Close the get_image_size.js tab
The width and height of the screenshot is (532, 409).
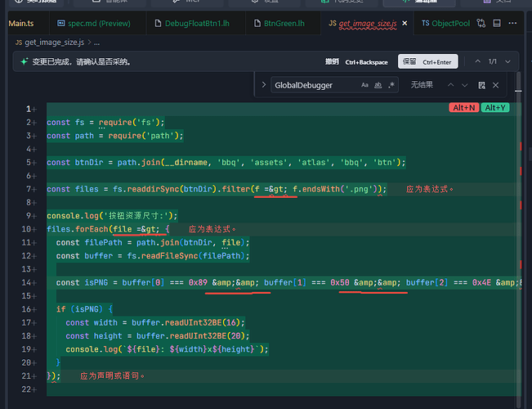[x=406, y=24]
